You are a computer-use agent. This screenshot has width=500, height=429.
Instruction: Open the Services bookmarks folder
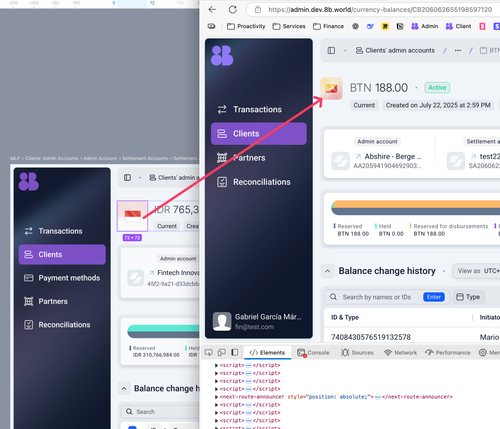[x=289, y=26]
